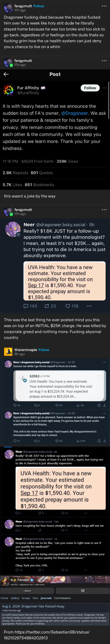Click the bookmark icon on the train post
The height and width of the screenshot is (644, 110).
(x=100, y=405)
